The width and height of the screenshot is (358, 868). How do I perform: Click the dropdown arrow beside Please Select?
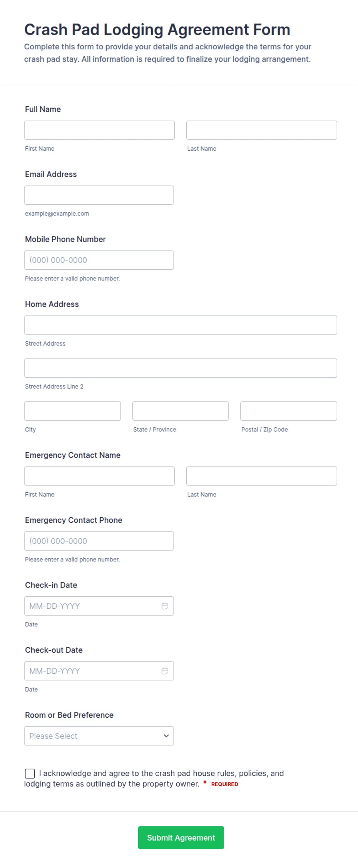pyautogui.click(x=166, y=736)
